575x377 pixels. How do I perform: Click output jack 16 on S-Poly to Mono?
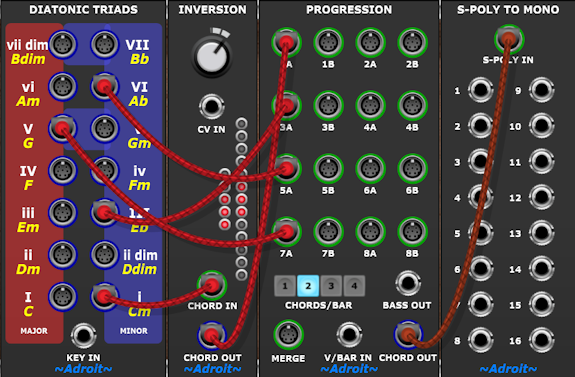(541, 340)
